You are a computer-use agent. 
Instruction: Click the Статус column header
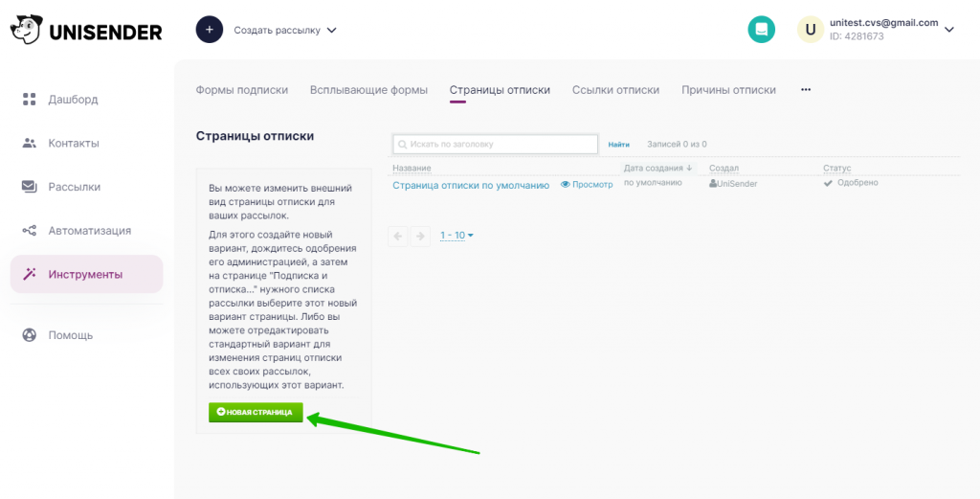tap(836, 169)
